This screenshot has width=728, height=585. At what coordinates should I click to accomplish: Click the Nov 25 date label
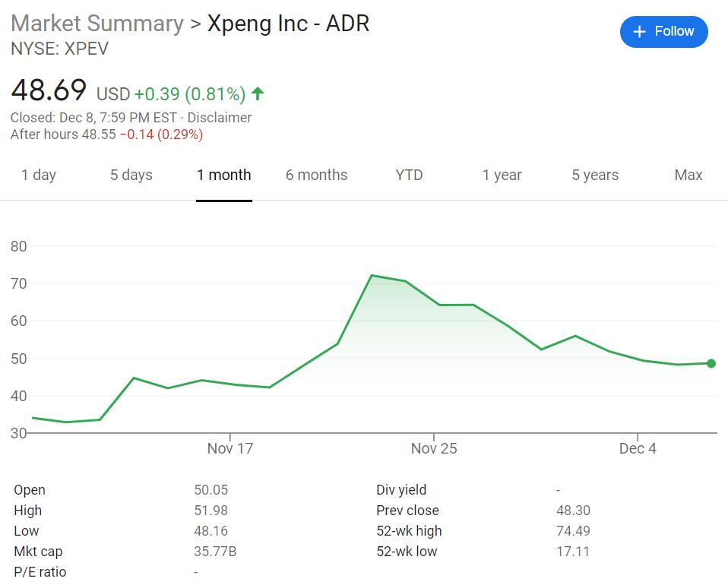(434, 448)
